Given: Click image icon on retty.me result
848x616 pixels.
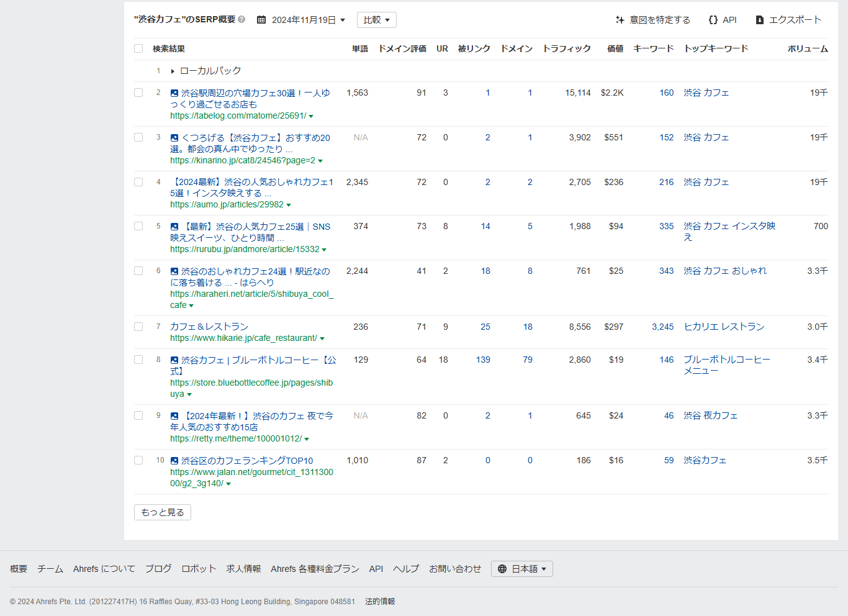Looking at the screenshot, I should pyautogui.click(x=174, y=416).
